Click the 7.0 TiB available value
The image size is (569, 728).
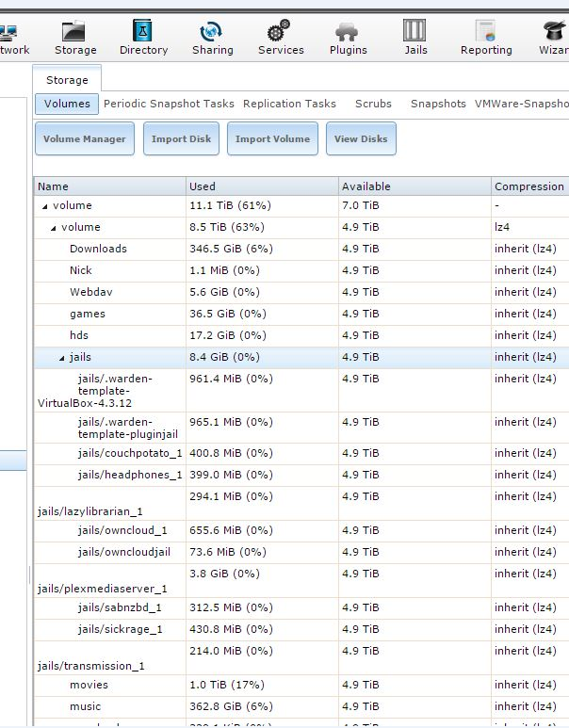(361, 205)
